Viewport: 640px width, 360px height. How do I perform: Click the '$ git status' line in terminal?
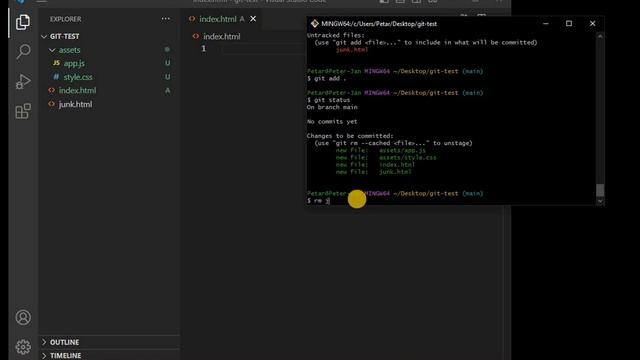tap(329, 100)
